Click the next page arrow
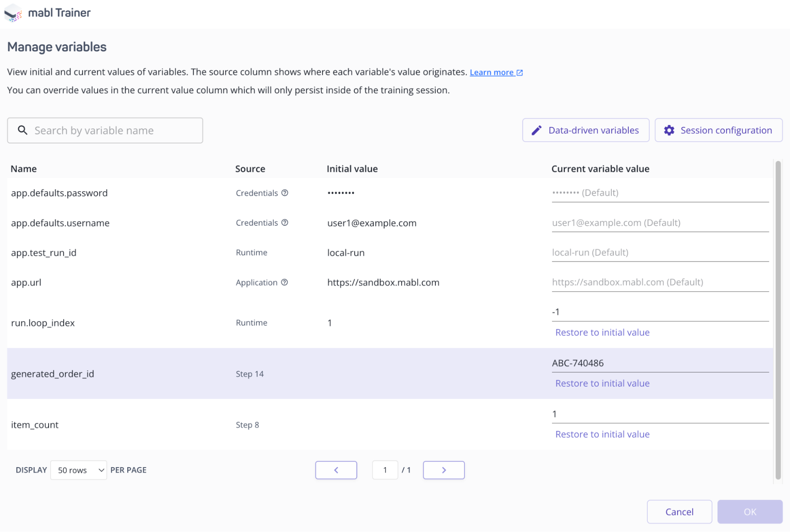The height and width of the screenshot is (532, 790). tap(443, 470)
